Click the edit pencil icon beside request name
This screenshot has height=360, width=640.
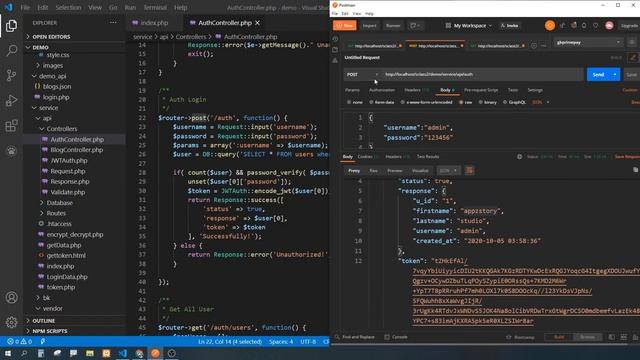coord(633,58)
